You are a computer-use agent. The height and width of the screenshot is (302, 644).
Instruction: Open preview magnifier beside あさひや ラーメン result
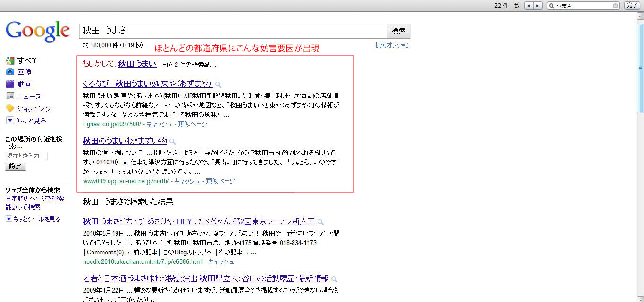320,222
